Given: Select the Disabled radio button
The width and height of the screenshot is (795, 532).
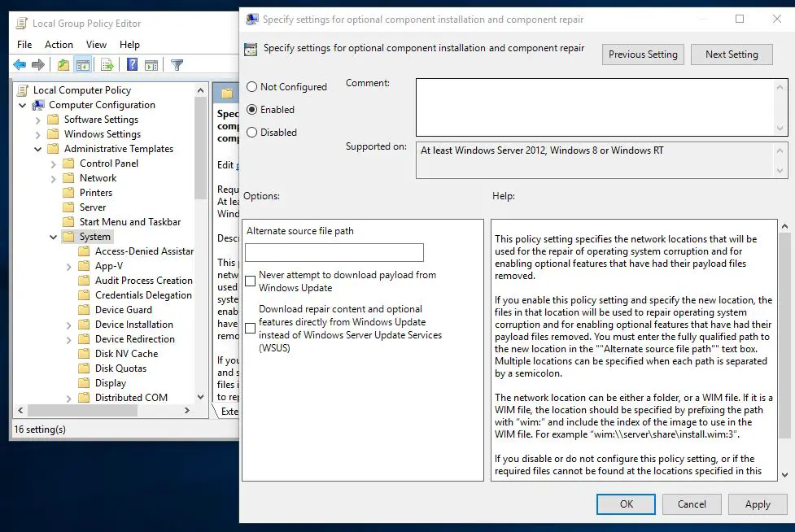Looking at the screenshot, I should 252,133.
